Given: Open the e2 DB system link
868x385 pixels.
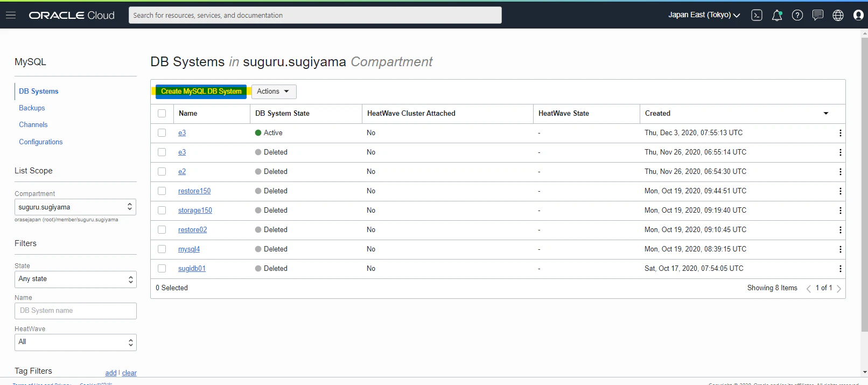Looking at the screenshot, I should 182,172.
